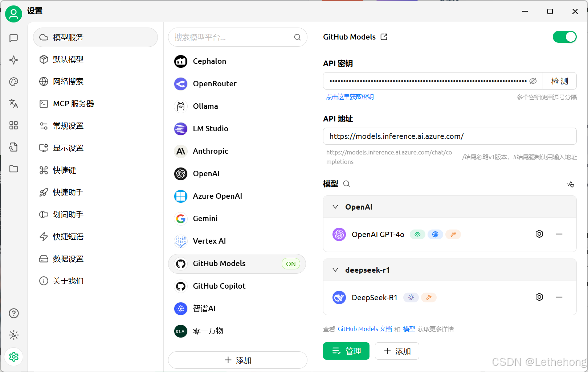This screenshot has width=588, height=372.
Task: Open the palette painting sidebar icon
Action: [x=14, y=82]
